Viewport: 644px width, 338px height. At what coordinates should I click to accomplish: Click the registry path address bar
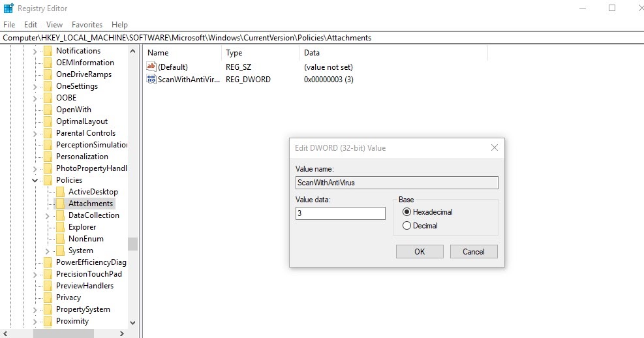pos(322,38)
